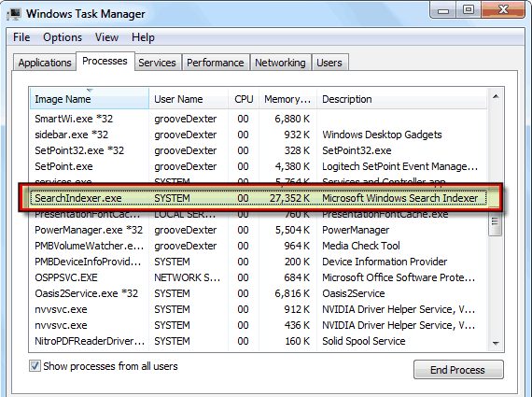Select the SetPoint.exe process
This screenshot has height=397, width=532.
coord(259,166)
